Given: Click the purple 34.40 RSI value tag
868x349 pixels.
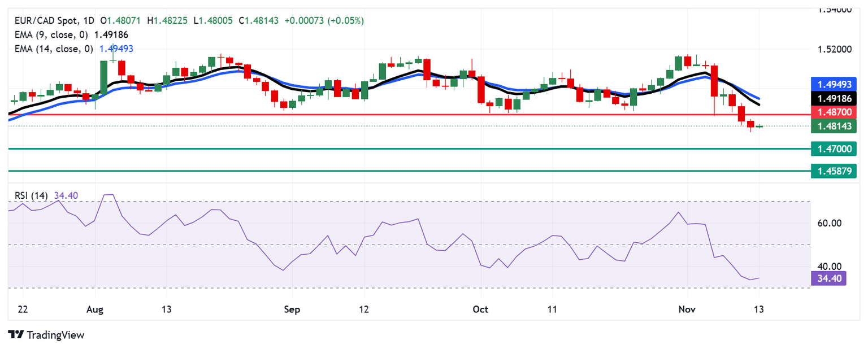Looking at the screenshot, I should pos(828,278).
